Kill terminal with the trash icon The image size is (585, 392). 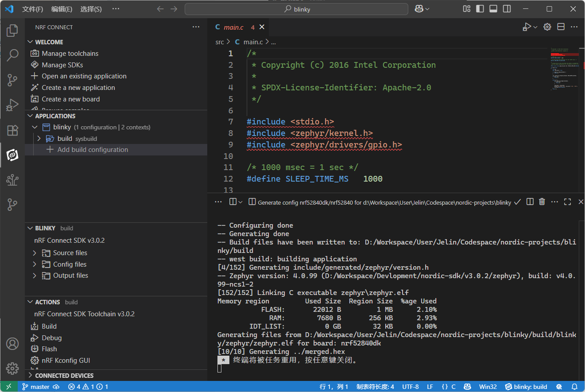click(x=542, y=202)
